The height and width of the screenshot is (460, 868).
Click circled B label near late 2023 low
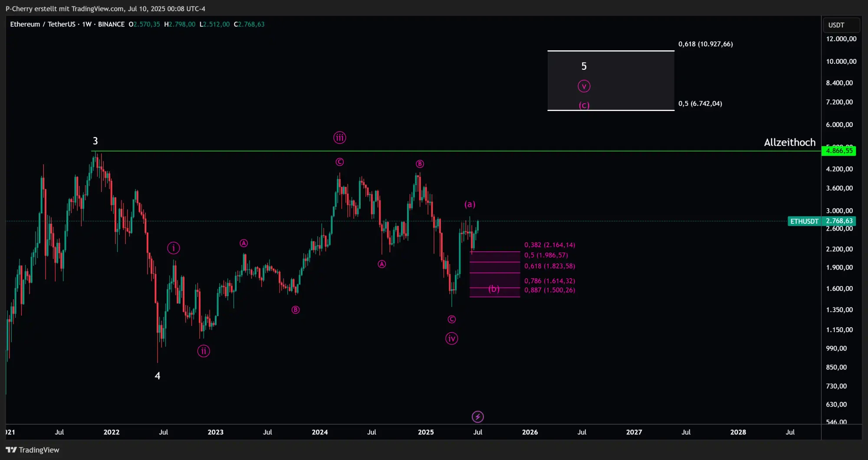pos(296,310)
